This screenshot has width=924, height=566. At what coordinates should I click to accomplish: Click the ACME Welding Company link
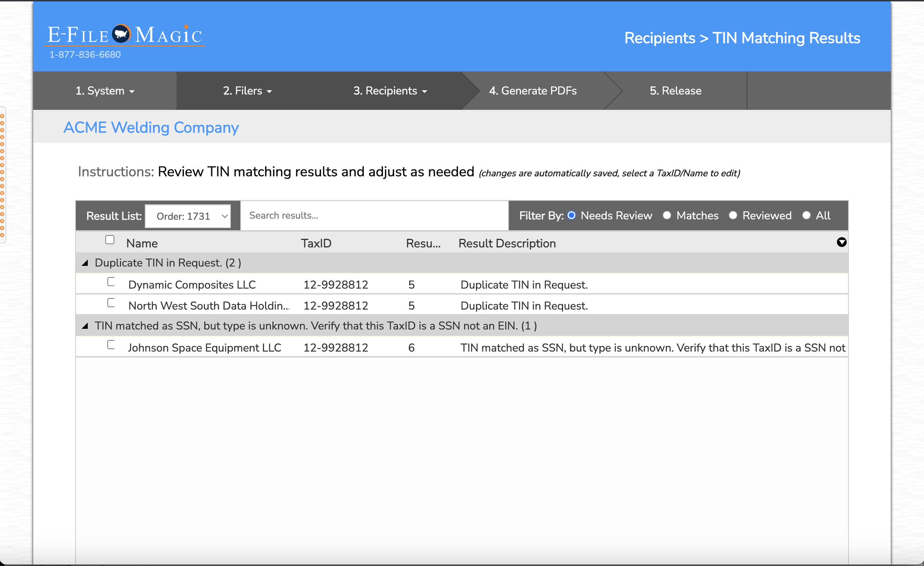click(151, 128)
